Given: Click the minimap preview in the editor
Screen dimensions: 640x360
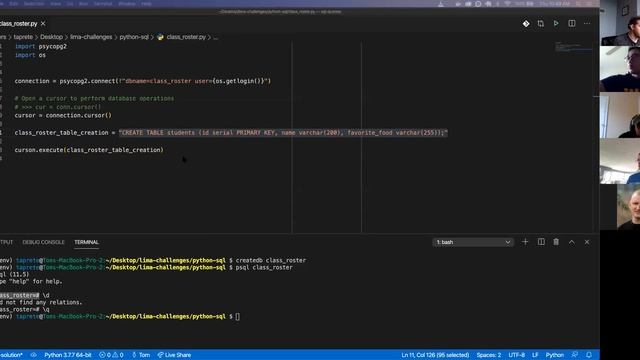Looking at the screenshot, I should click(x=573, y=47).
